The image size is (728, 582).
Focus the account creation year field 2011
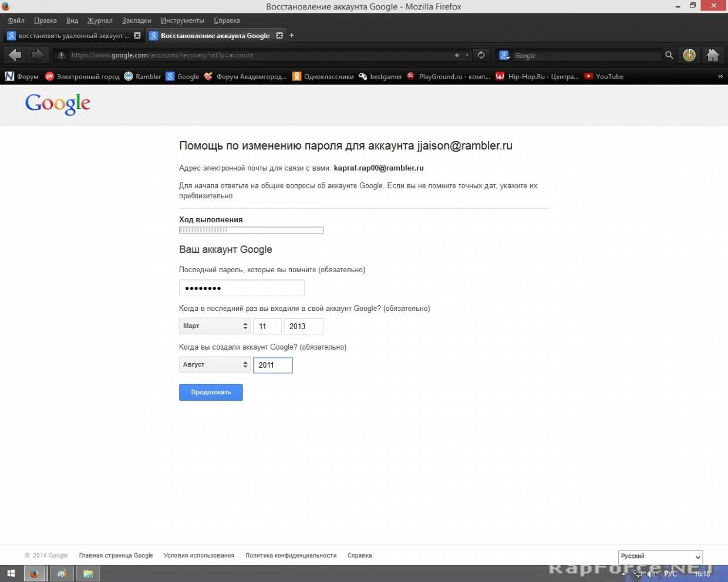pyautogui.click(x=273, y=365)
